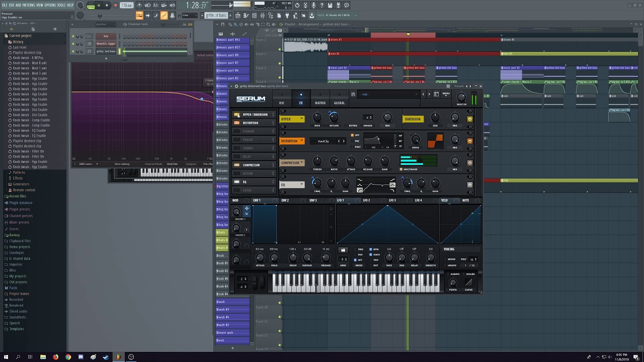Go to the previous Serum preset
The height and width of the screenshot is (362, 644).
click(x=423, y=95)
